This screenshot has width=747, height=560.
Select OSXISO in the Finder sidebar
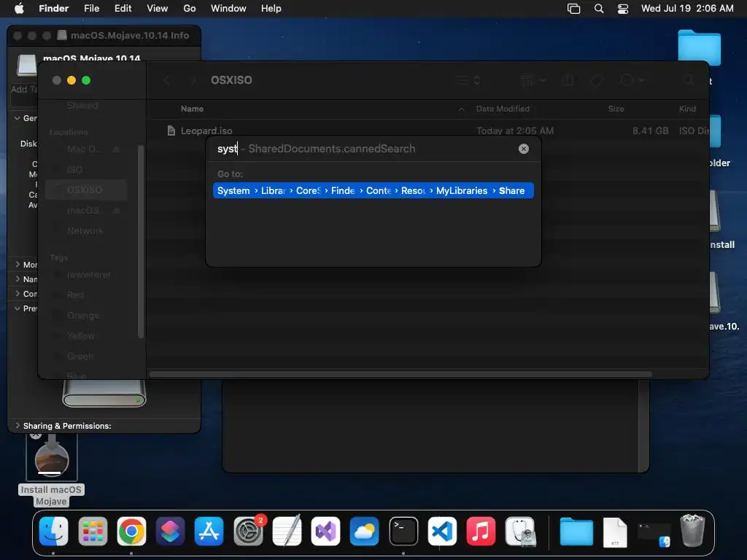pos(87,190)
